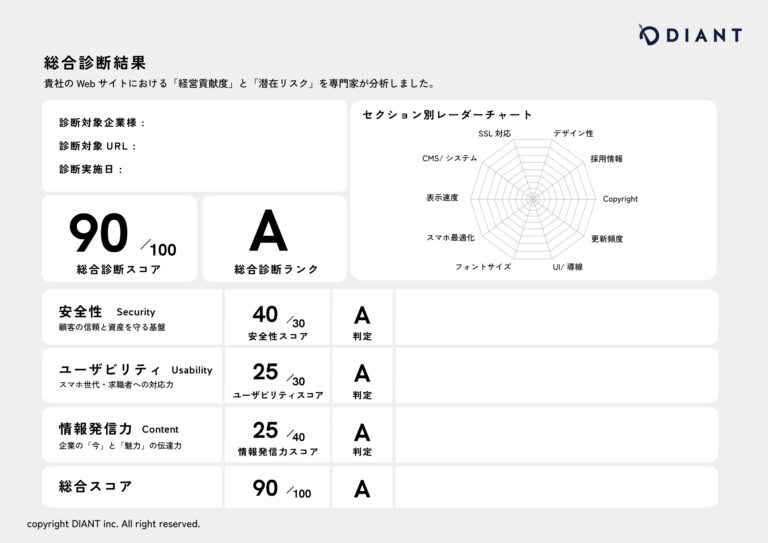Click the center of the radar chart
The height and width of the screenshot is (543, 768).
coord(533,199)
